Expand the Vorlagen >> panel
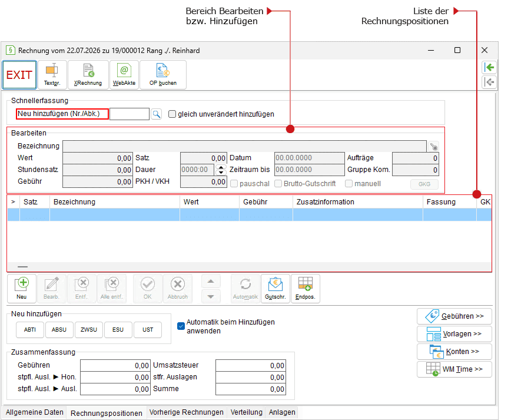 pos(454,334)
